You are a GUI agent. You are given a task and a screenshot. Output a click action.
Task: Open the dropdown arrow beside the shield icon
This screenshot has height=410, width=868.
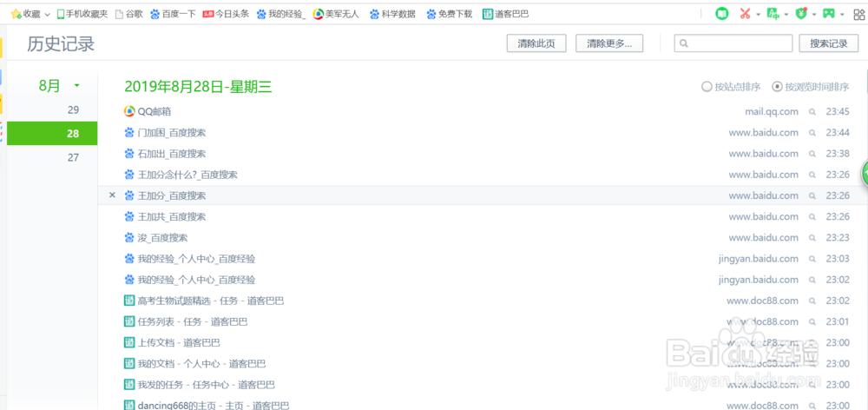pos(814,15)
